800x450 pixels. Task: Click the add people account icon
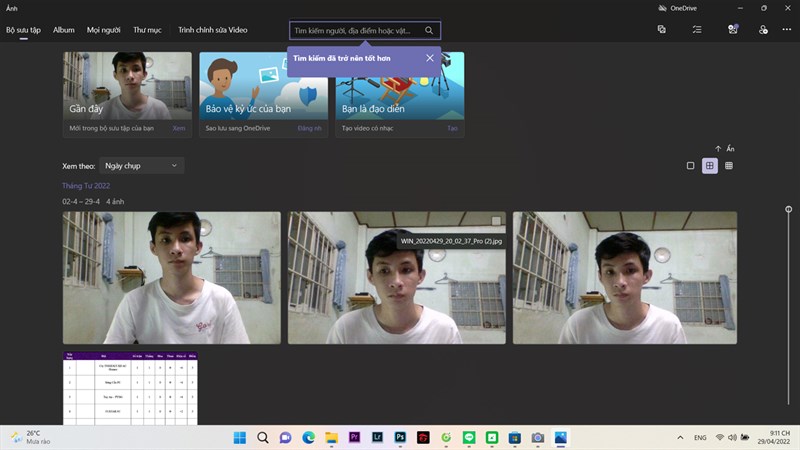tap(763, 30)
